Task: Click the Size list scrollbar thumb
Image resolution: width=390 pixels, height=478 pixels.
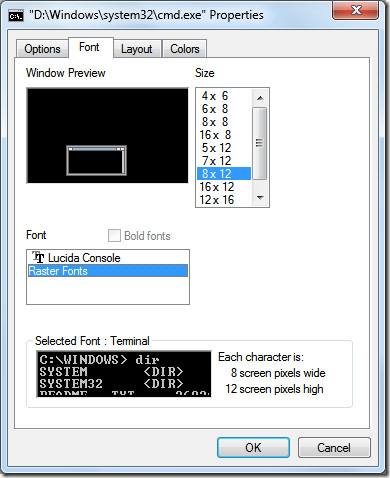Action: coord(260,143)
